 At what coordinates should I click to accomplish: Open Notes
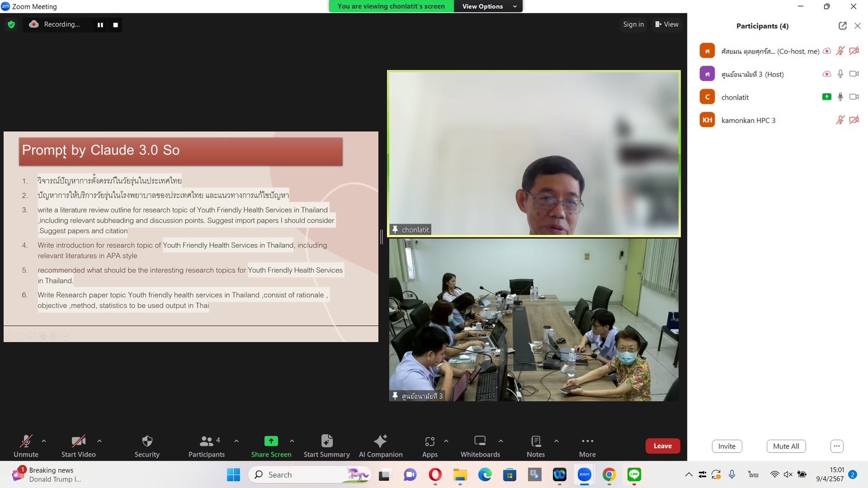[x=535, y=446]
